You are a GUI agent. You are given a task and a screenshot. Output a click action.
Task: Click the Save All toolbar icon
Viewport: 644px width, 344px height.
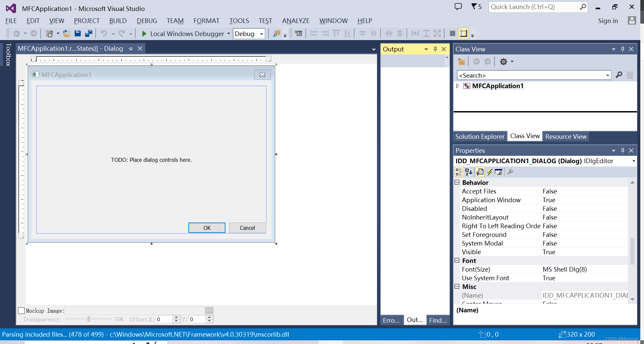tap(89, 33)
